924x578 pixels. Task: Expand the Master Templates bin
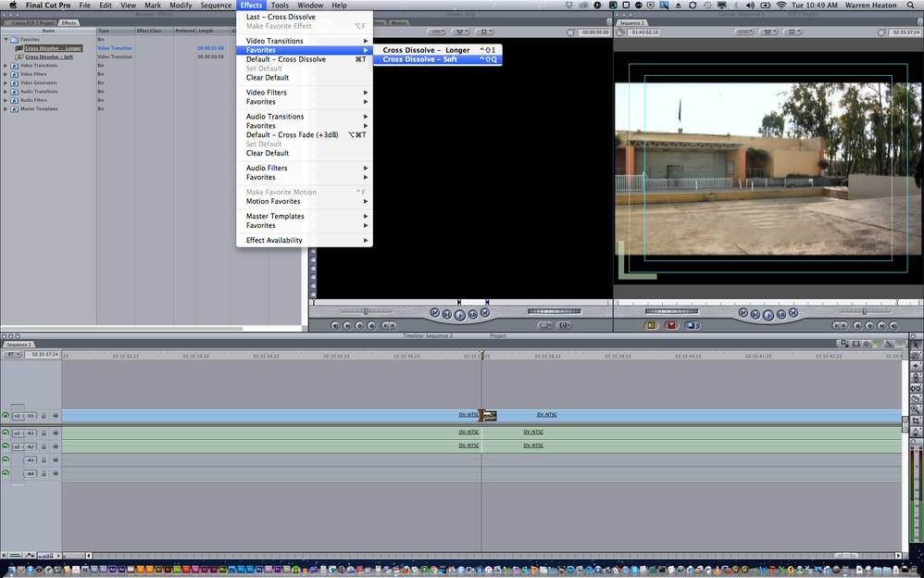click(x=6, y=109)
